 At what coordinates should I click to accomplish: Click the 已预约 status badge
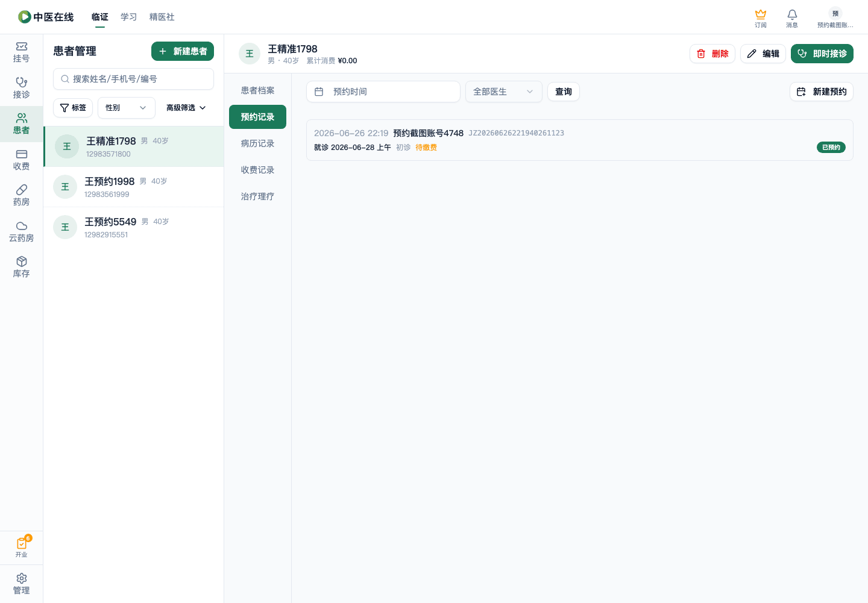pos(831,148)
